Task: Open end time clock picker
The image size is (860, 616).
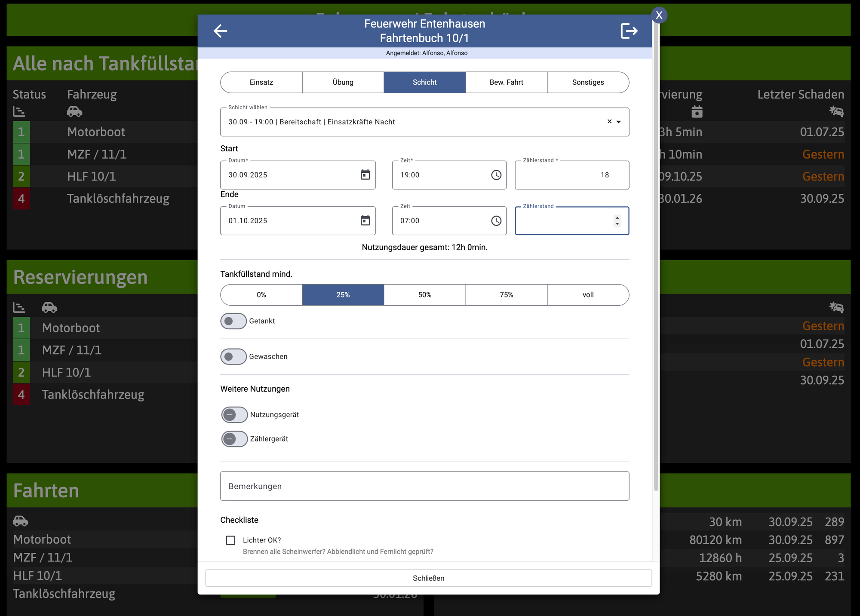Action: [496, 221]
